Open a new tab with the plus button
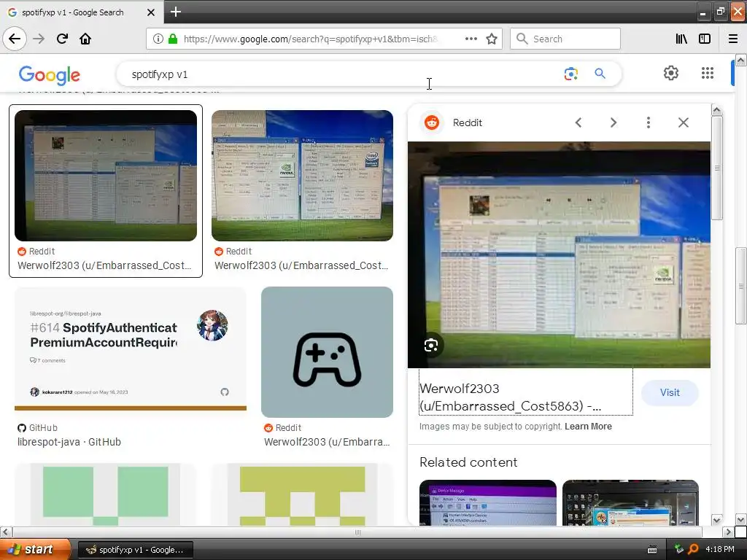The height and width of the screenshot is (560, 747). pyautogui.click(x=175, y=12)
